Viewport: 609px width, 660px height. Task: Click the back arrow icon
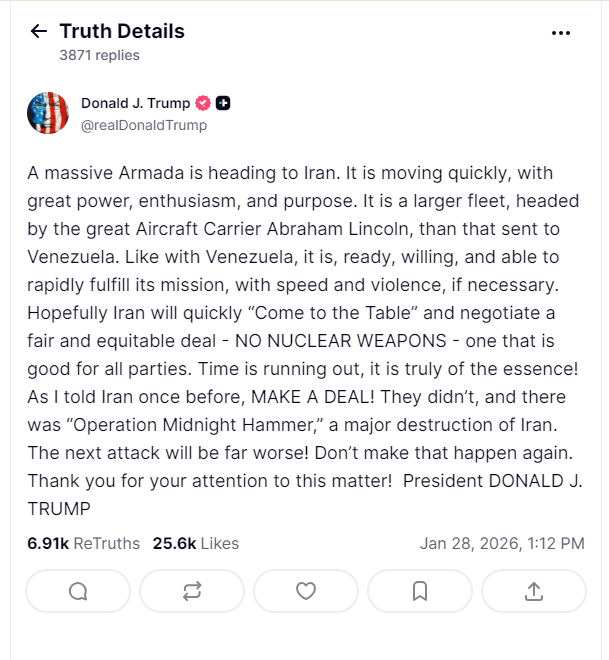[x=39, y=31]
